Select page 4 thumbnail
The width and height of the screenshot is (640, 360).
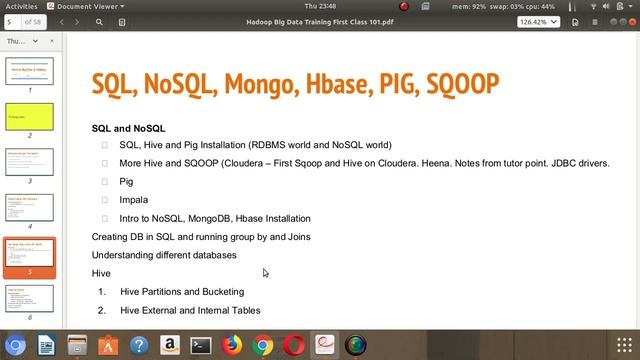(x=29, y=208)
